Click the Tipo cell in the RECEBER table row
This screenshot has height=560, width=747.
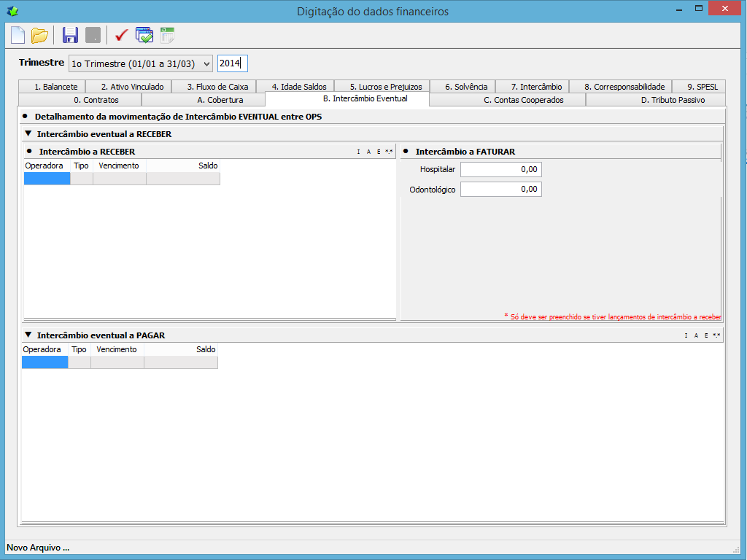coord(82,179)
